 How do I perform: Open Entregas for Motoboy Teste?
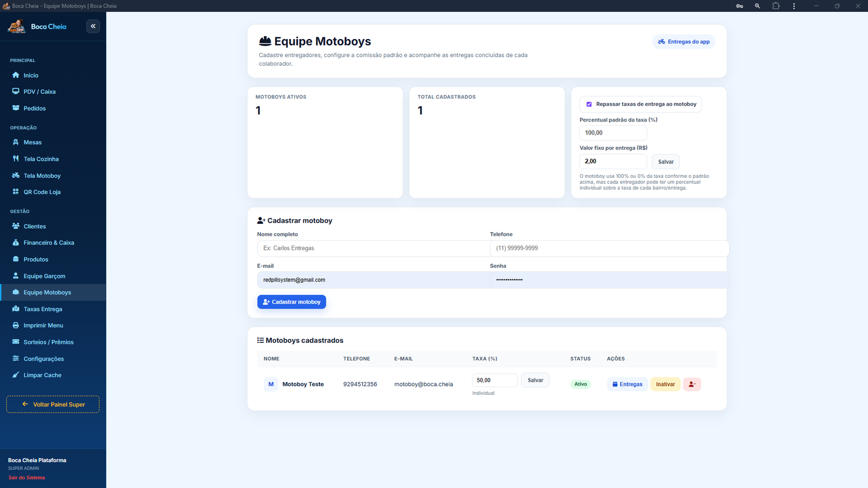coord(627,384)
